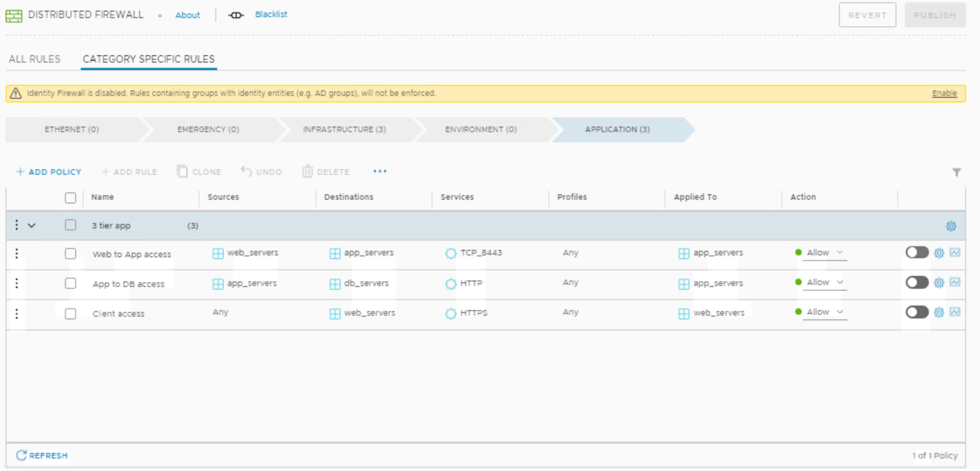Image resolution: width=980 pixels, height=471 pixels.
Task: Check the select-all checkbox in table header
Action: click(71, 198)
